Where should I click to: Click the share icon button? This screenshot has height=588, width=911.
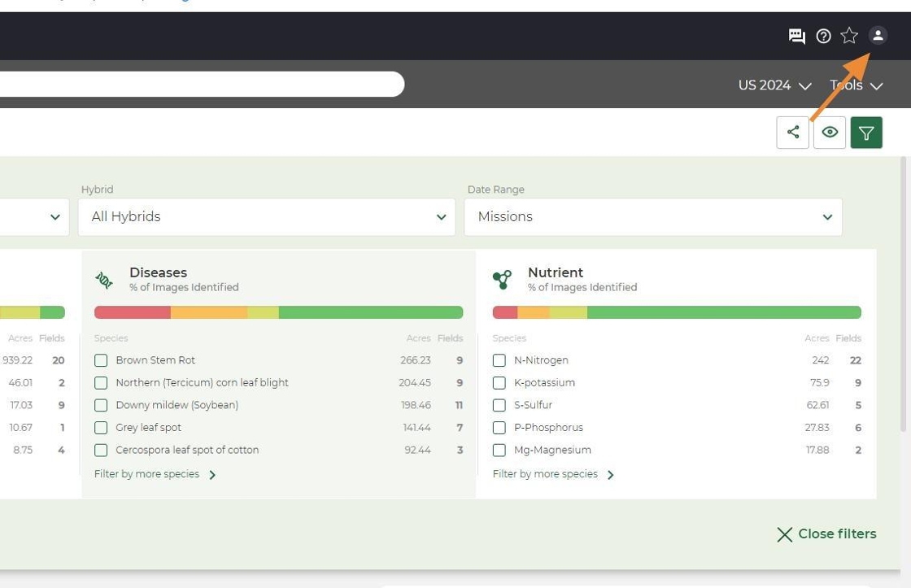792,133
